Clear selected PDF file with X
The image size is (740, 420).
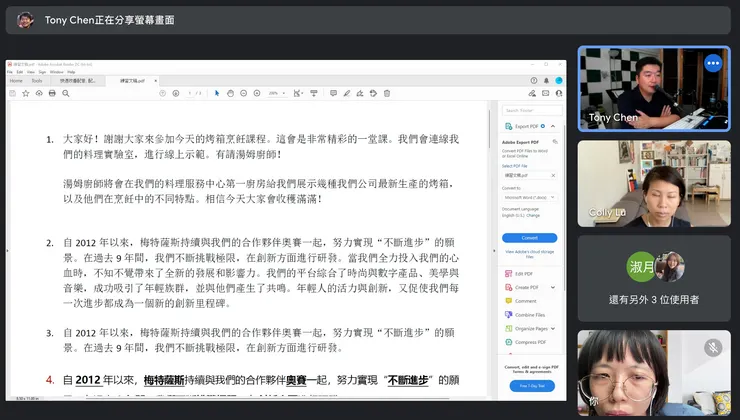[x=553, y=175]
